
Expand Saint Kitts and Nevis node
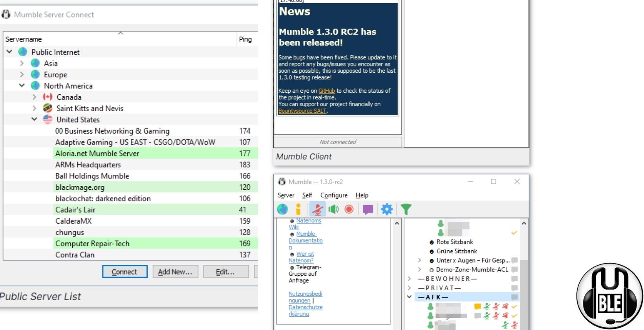click(x=35, y=108)
